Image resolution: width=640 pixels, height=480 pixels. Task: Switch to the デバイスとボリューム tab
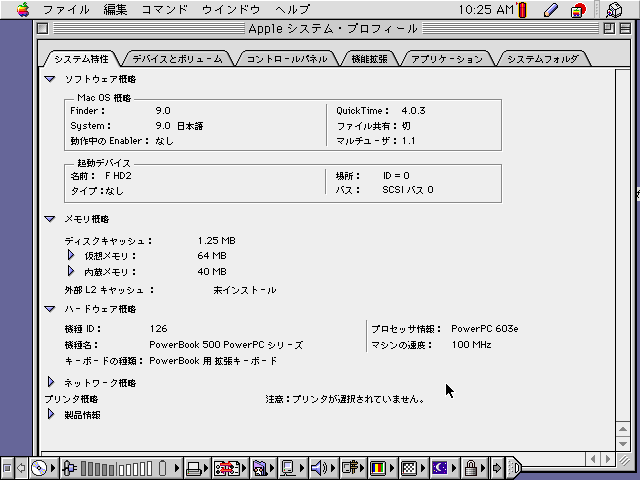178,59
